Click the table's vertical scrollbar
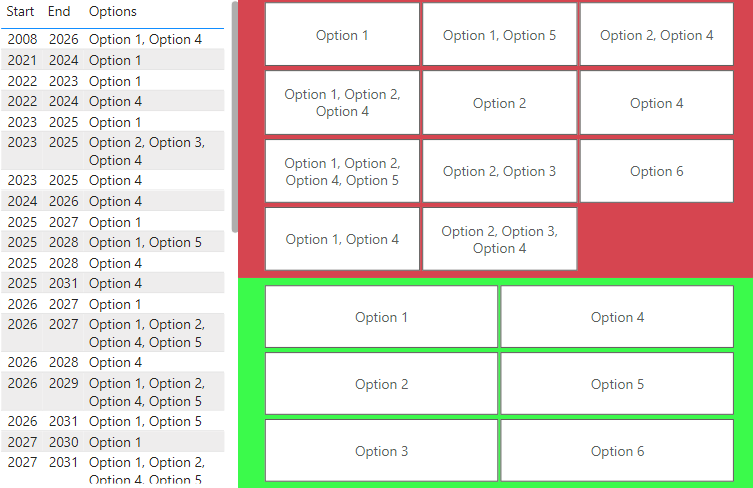Screen dimensions: 753x488 pyautogui.click(x=234, y=117)
